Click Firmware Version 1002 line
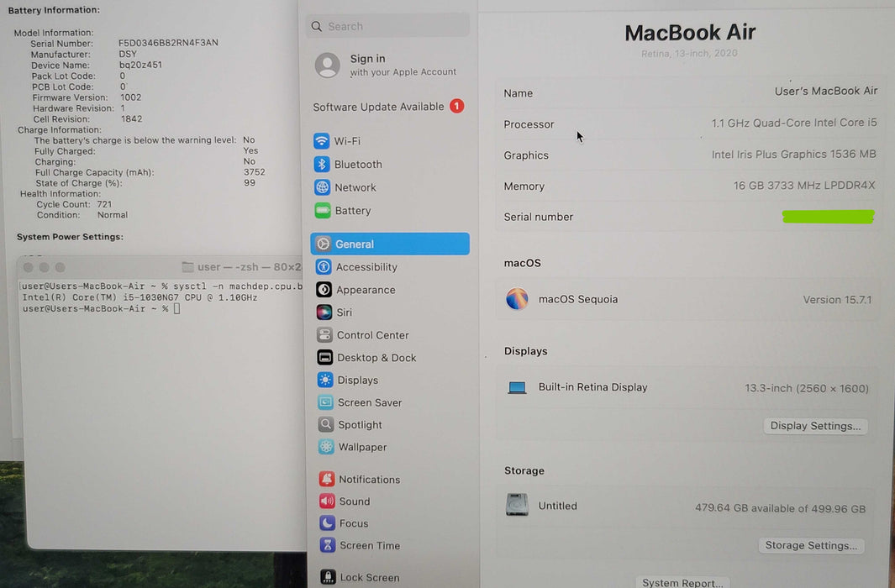This screenshot has width=895, height=588. (x=87, y=97)
